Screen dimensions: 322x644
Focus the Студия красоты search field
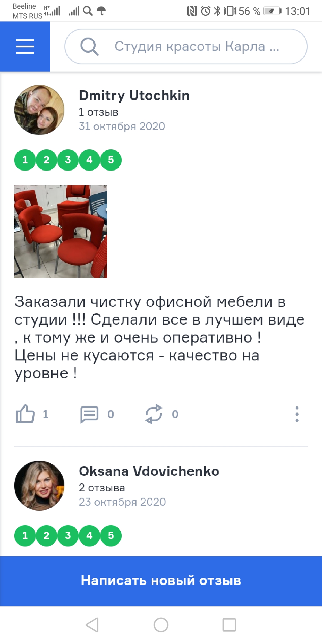tap(186, 47)
